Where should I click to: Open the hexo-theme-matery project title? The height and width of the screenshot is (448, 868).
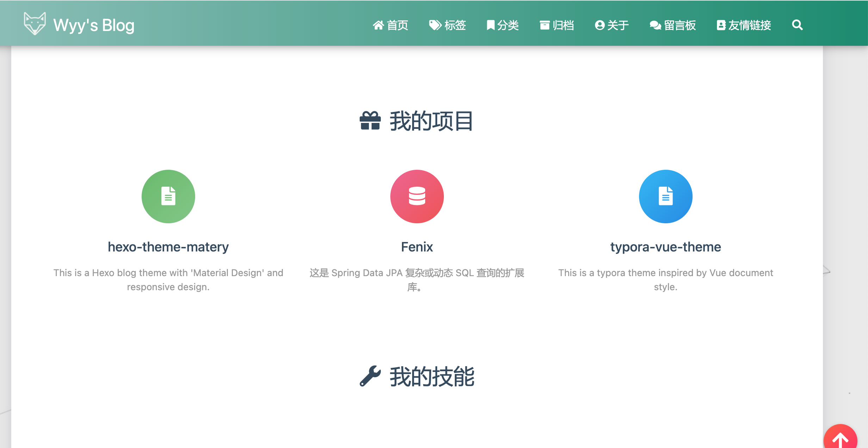(x=168, y=247)
